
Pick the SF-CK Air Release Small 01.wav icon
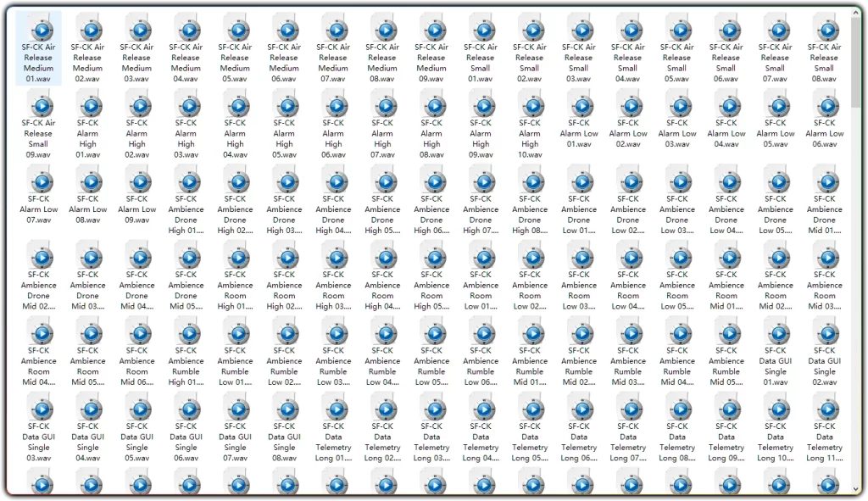(484, 29)
